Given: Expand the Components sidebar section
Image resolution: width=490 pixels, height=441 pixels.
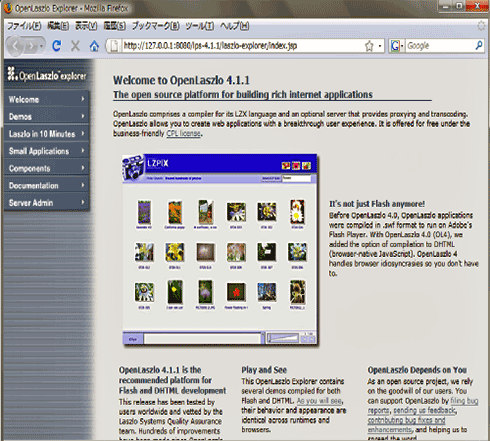Looking at the screenshot, I should point(46,168).
